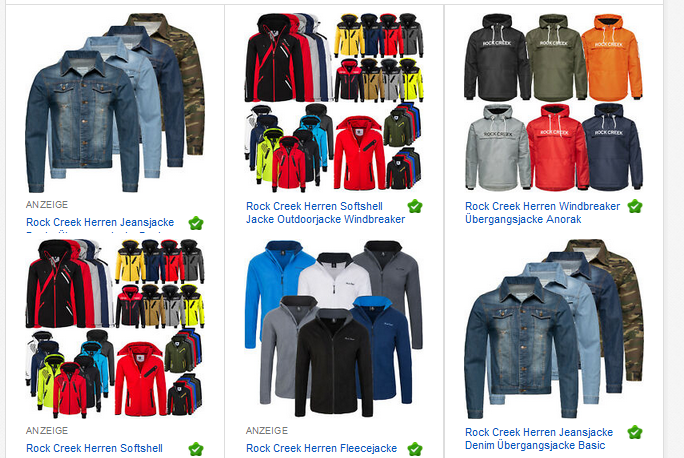
Task: Select the fleece jackets product image
Action: click(x=334, y=328)
